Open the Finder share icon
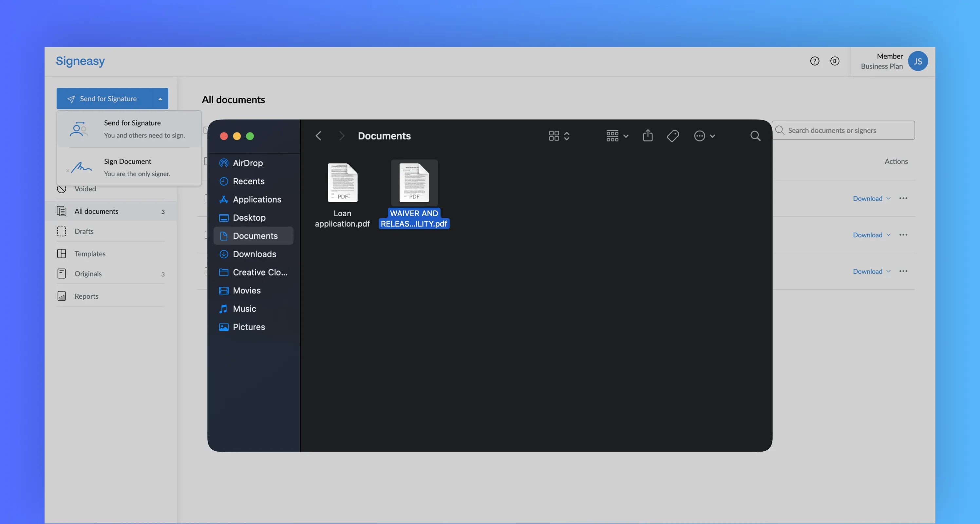Screen dimensions: 980x524 click(x=648, y=136)
